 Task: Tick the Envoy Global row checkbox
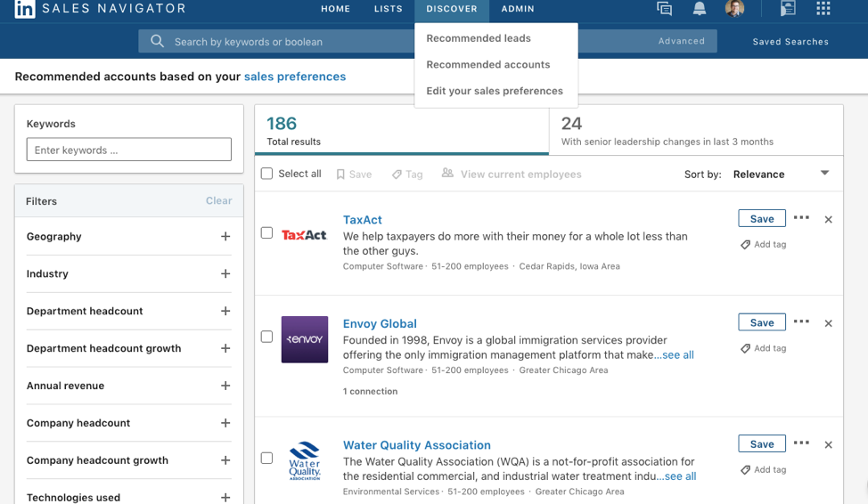click(x=266, y=337)
